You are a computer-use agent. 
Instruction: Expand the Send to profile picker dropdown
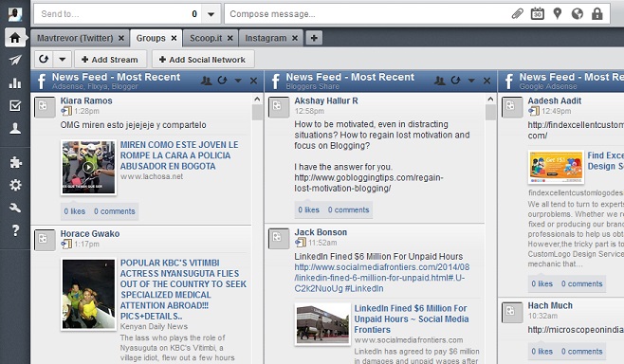[x=211, y=14]
